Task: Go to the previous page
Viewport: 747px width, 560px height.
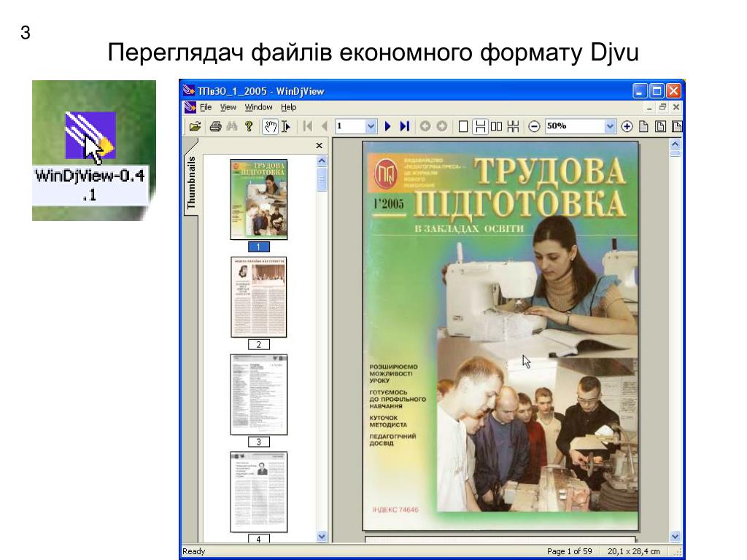Action: (x=325, y=126)
